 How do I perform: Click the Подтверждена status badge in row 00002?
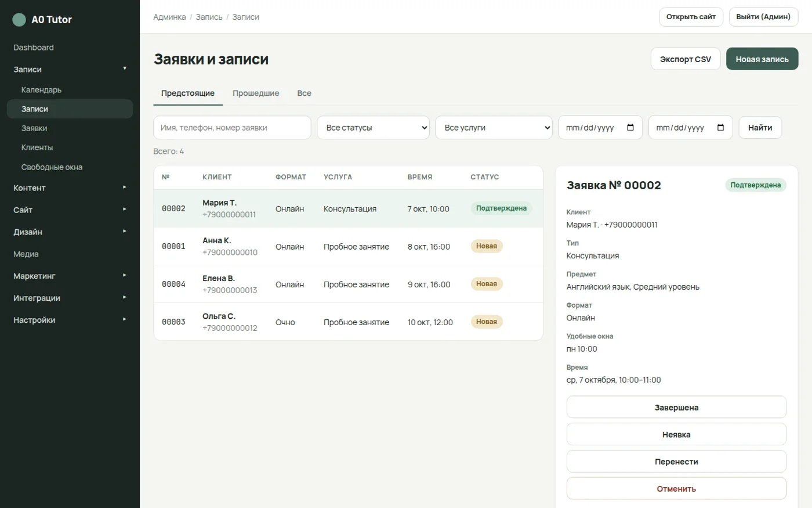[501, 208]
